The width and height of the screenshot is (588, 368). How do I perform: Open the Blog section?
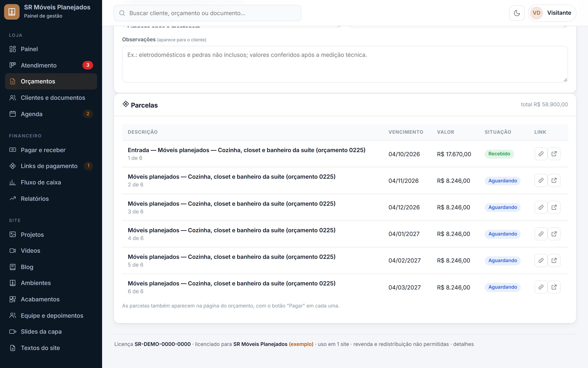click(x=51, y=267)
